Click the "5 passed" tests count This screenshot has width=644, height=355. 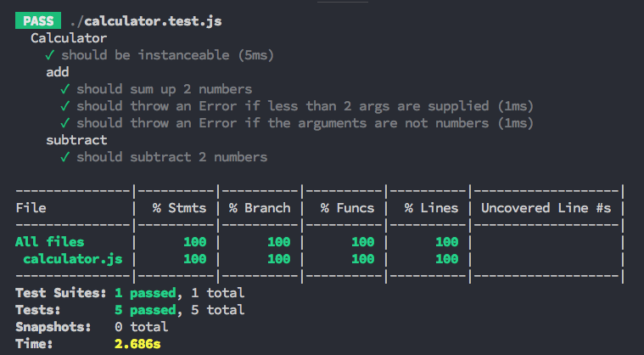pos(145,310)
